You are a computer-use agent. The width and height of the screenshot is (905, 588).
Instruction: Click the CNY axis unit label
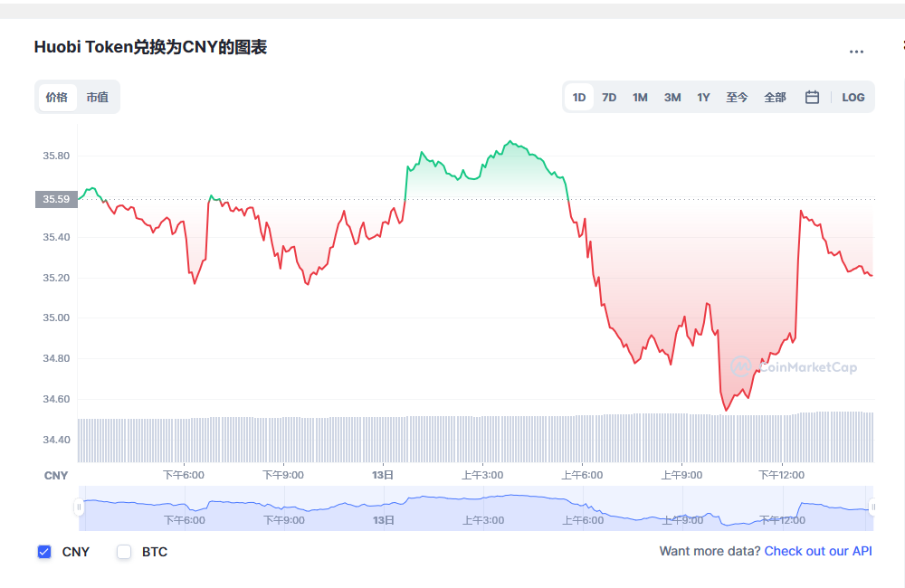point(56,476)
